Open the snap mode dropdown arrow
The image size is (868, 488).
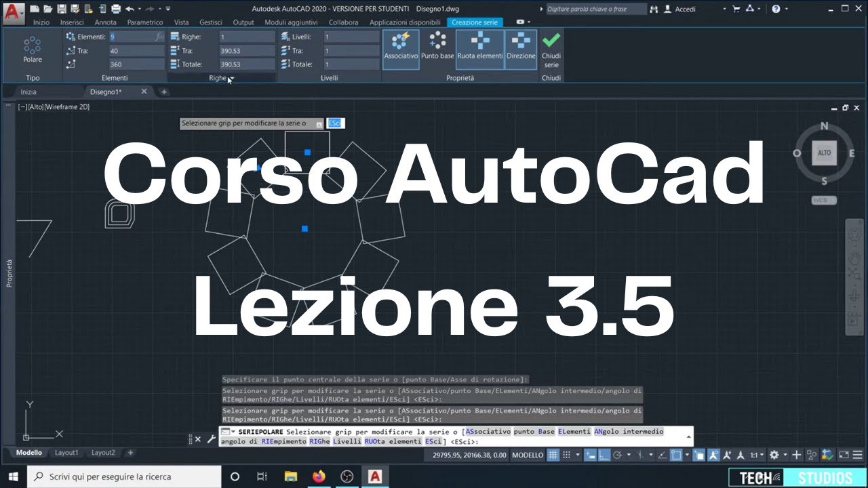578,455
